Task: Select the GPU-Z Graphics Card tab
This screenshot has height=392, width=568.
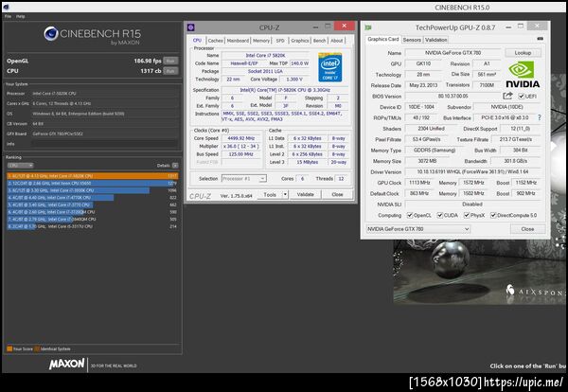Action: (382, 39)
